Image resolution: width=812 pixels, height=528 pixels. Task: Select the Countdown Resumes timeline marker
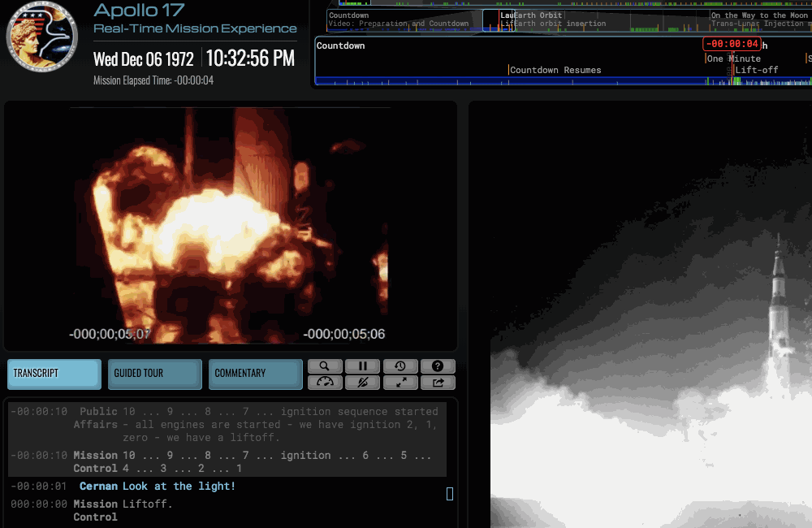(555, 70)
